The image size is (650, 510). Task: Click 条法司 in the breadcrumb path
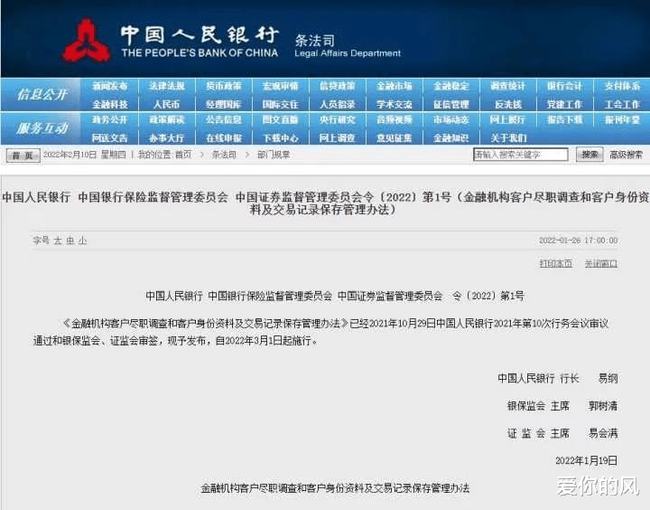click(x=223, y=155)
